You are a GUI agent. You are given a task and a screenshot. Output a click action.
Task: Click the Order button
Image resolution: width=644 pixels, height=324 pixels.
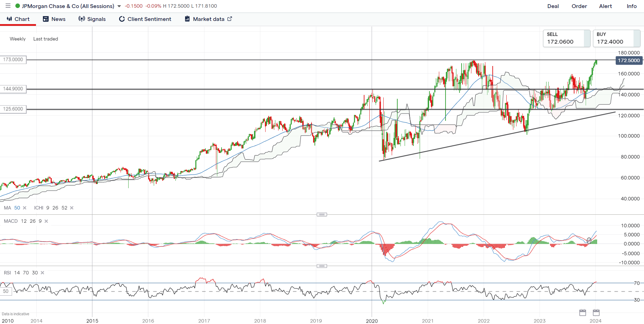(579, 6)
